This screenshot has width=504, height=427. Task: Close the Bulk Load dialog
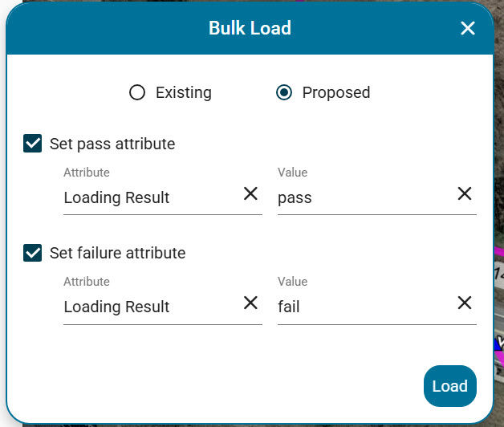click(x=468, y=28)
